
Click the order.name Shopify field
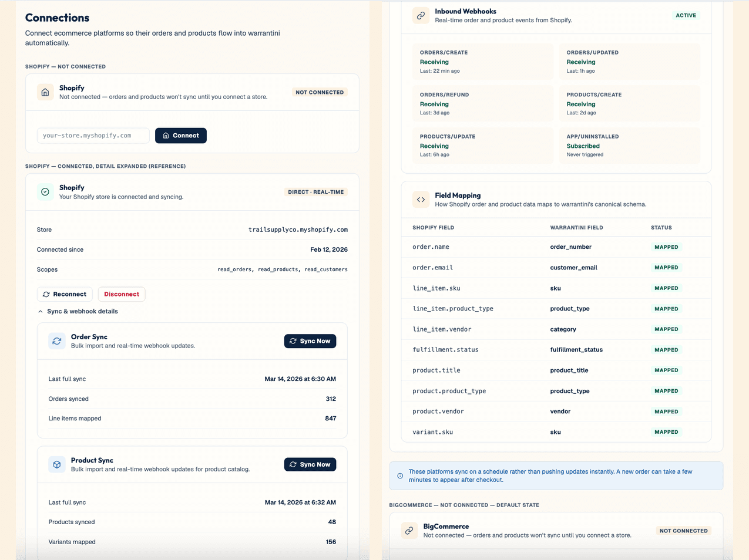[x=431, y=247]
